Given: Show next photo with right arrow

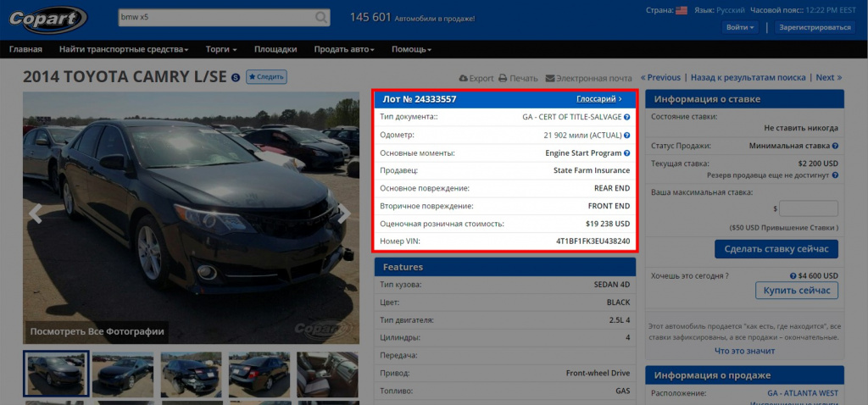Looking at the screenshot, I should pos(344,213).
